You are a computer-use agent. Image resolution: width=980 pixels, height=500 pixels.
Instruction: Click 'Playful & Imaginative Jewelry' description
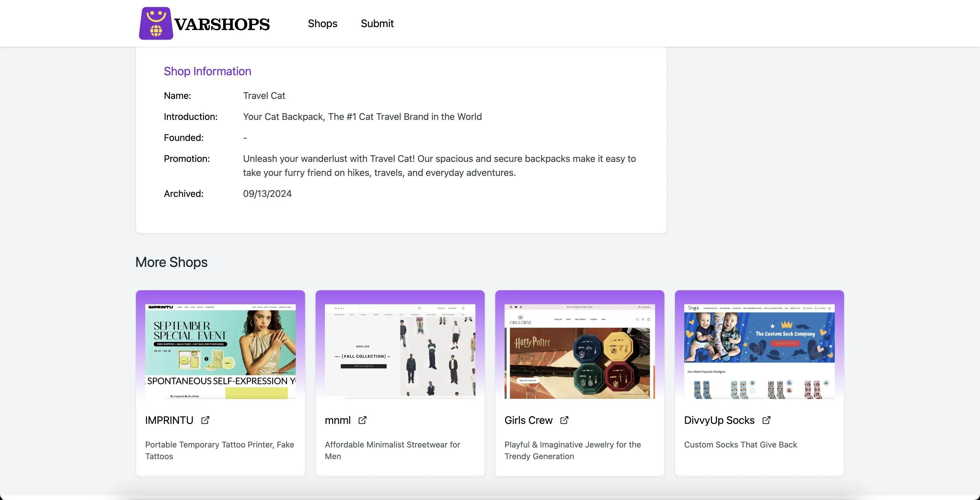coord(573,450)
